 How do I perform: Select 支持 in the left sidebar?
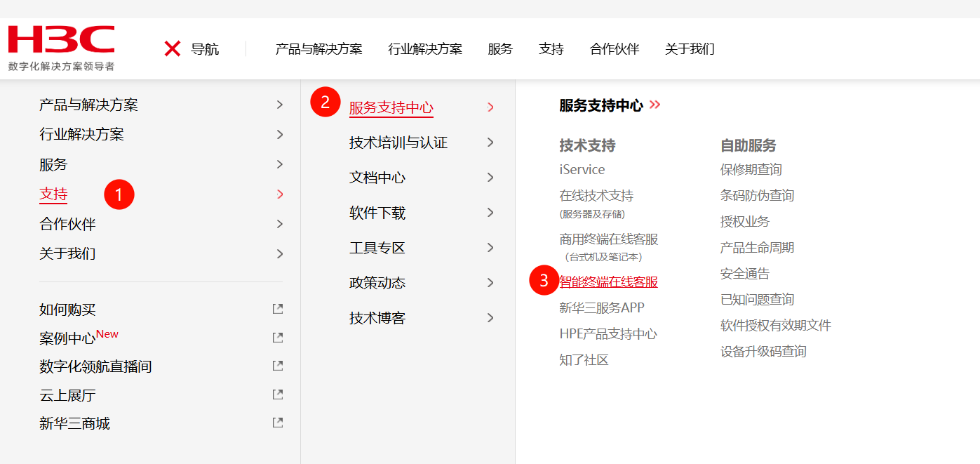53,194
